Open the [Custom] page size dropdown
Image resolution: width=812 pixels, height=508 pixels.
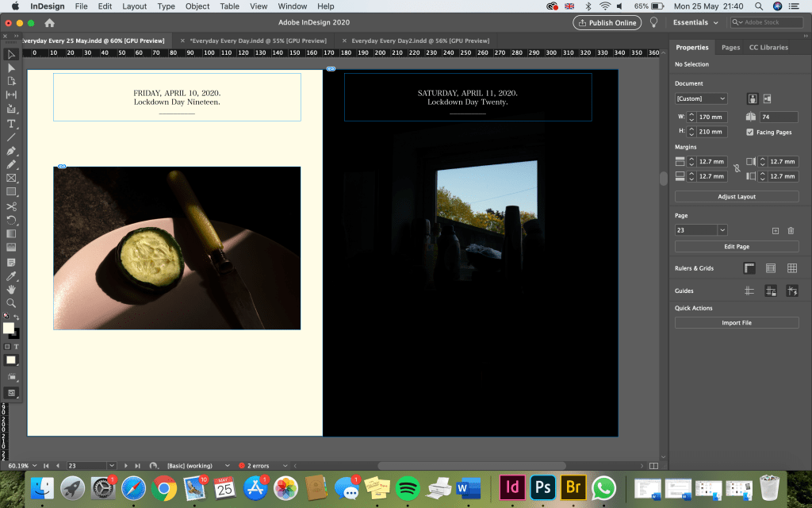(700, 98)
